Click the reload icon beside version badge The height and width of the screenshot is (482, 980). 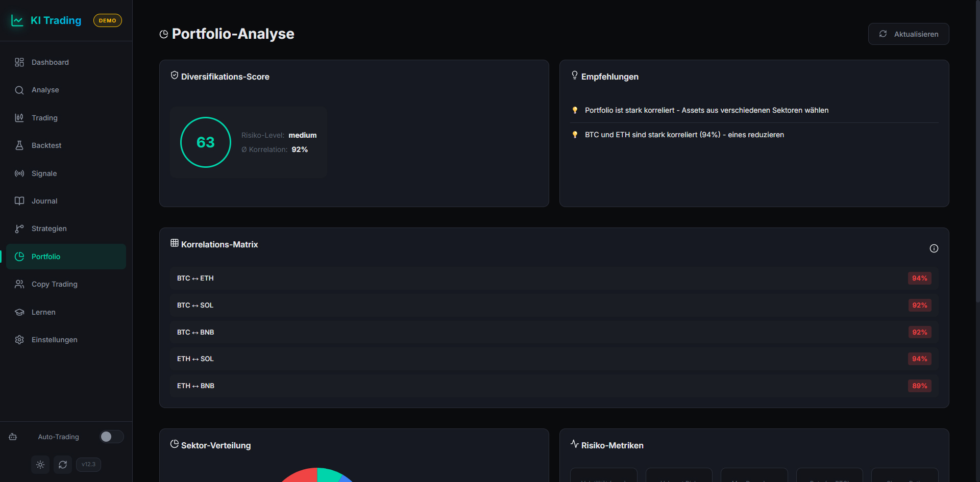point(63,465)
